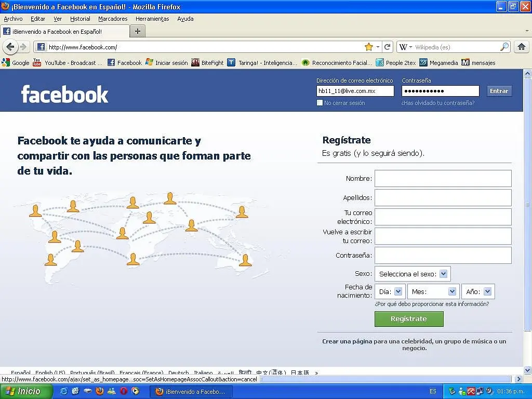Reload the page with the refresh icon
The height and width of the screenshot is (399, 532).
tap(388, 47)
